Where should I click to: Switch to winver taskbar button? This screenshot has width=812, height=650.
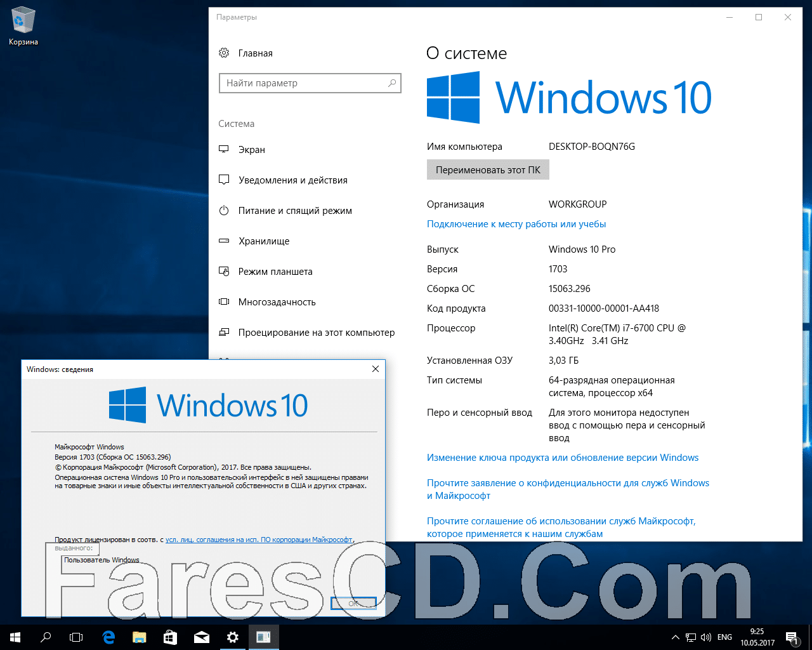tap(264, 637)
